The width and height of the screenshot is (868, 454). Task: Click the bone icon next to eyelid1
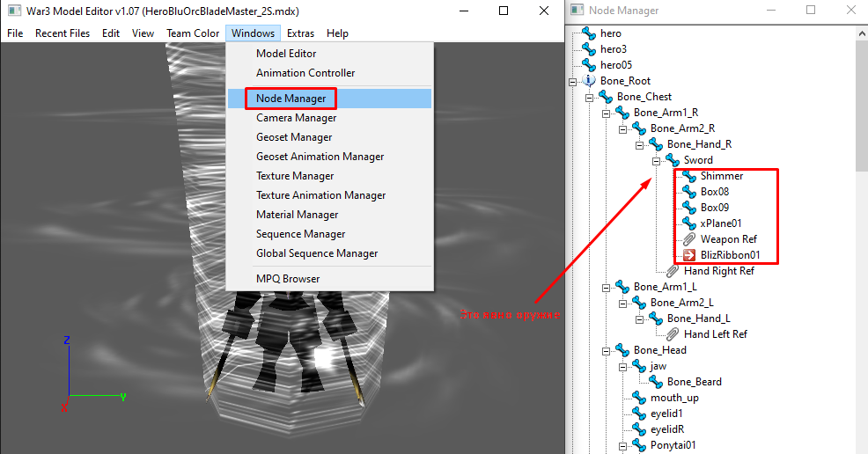pyautogui.click(x=639, y=414)
